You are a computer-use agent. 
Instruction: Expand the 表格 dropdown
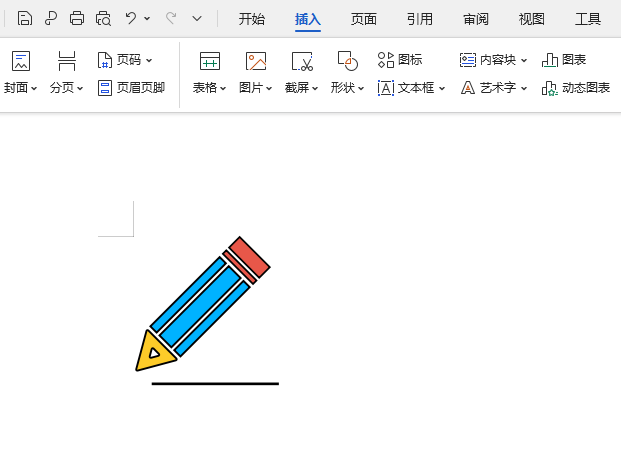click(223, 88)
